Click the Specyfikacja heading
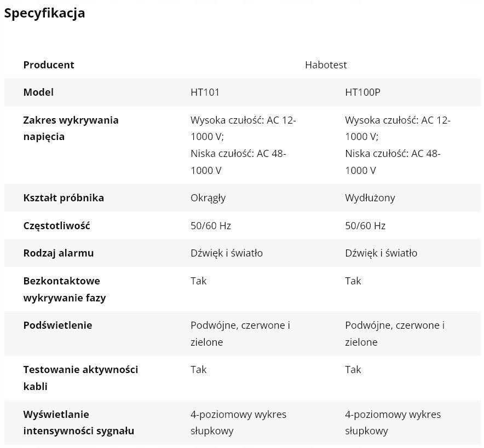This screenshot has height=448, width=484. click(x=44, y=13)
